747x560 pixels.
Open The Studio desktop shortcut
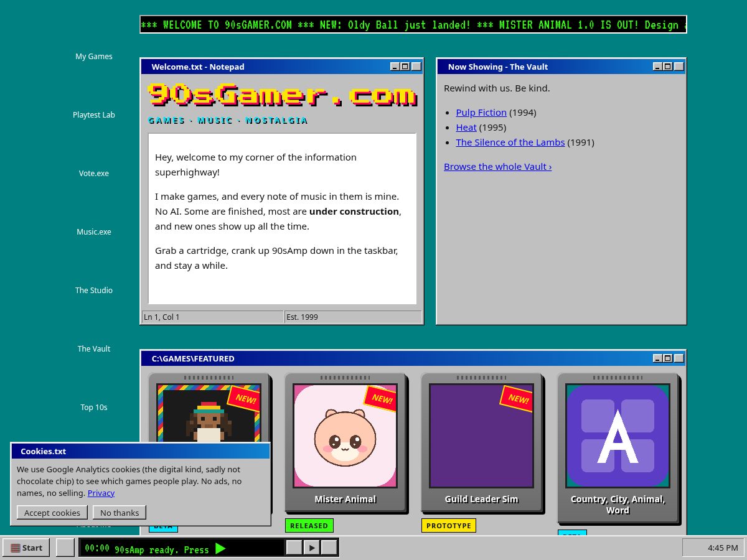point(94,290)
